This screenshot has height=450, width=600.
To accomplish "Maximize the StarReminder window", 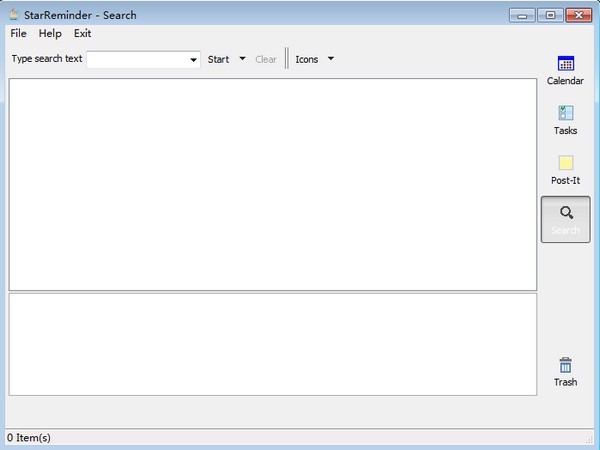I will [550, 15].
